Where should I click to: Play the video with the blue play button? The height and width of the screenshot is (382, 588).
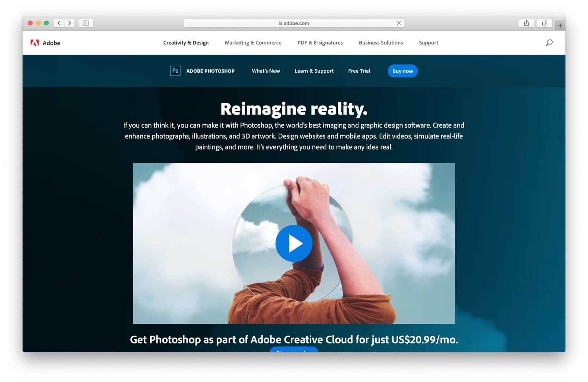(x=294, y=243)
